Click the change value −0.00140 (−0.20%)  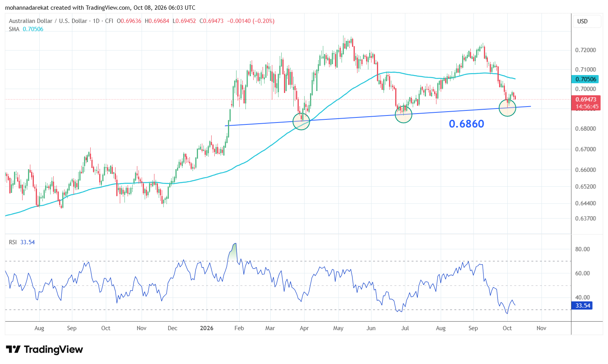tap(251, 21)
